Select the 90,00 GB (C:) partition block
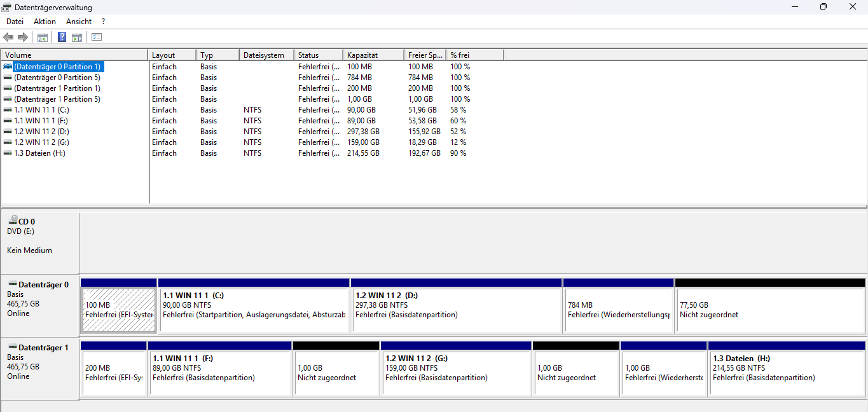Screen dimensions: 868x412 [254, 305]
